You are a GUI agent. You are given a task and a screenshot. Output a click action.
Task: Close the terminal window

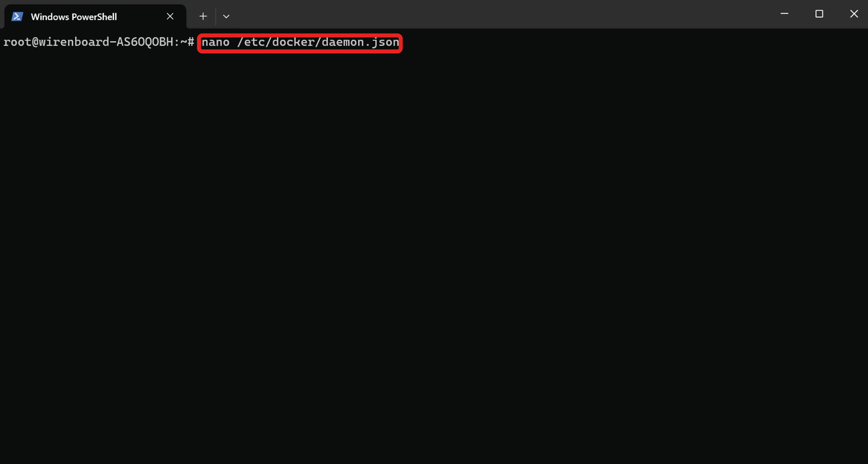click(x=854, y=14)
